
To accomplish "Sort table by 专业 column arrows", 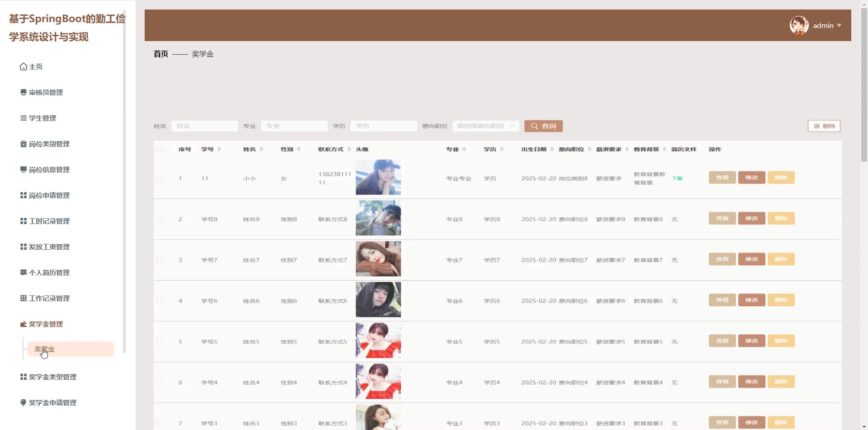I will tap(464, 149).
